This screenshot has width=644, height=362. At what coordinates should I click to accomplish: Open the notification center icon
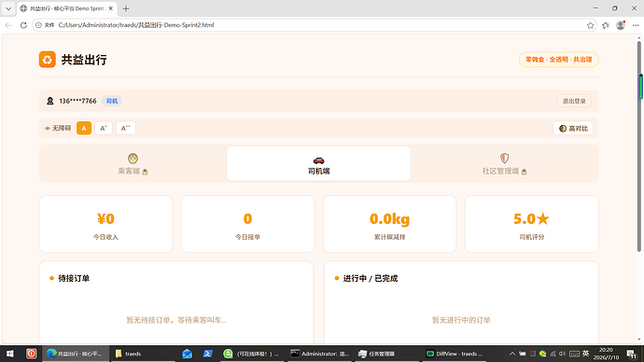click(632, 354)
